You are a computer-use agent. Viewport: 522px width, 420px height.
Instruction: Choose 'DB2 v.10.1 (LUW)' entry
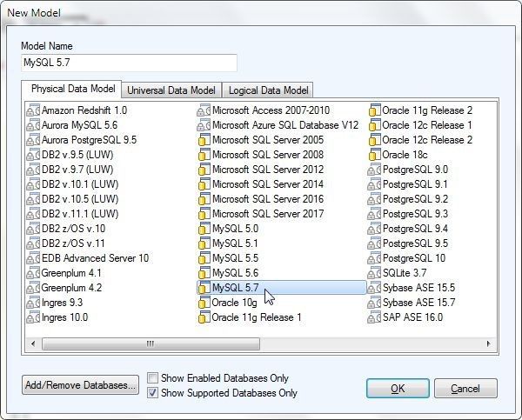coord(80,184)
